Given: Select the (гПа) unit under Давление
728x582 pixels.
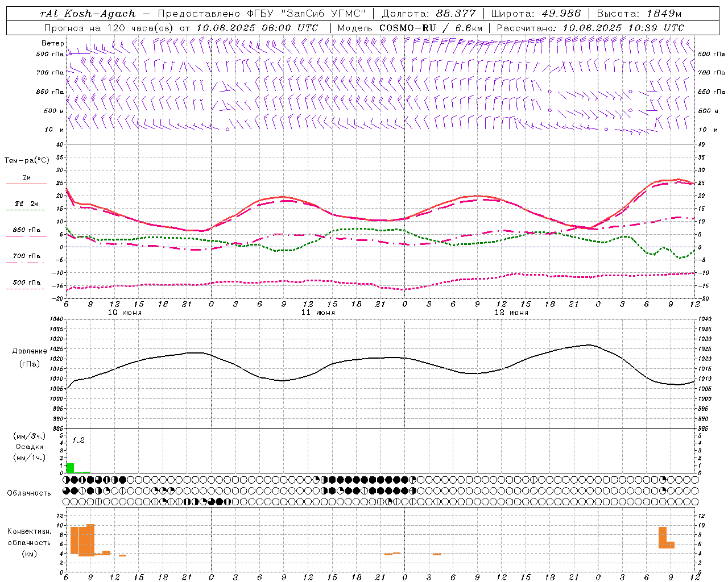Looking at the screenshot, I should click(x=30, y=364).
